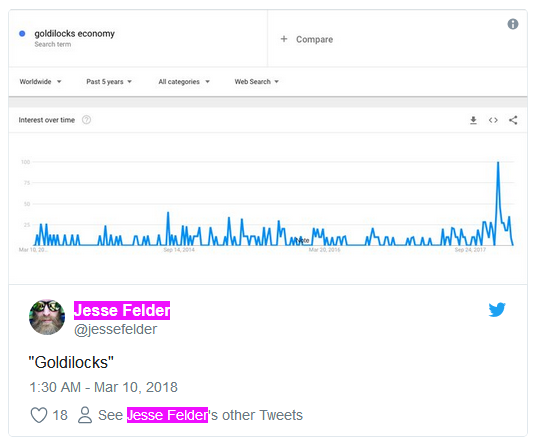Open the embed code icon
The width and height of the screenshot is (541, 441).
click(x=493, y=120)
